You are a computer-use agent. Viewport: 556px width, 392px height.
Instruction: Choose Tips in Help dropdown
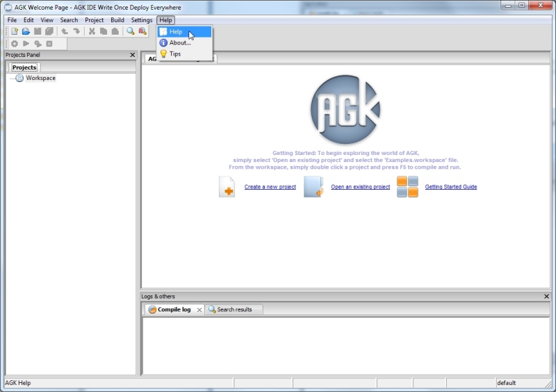184,54
